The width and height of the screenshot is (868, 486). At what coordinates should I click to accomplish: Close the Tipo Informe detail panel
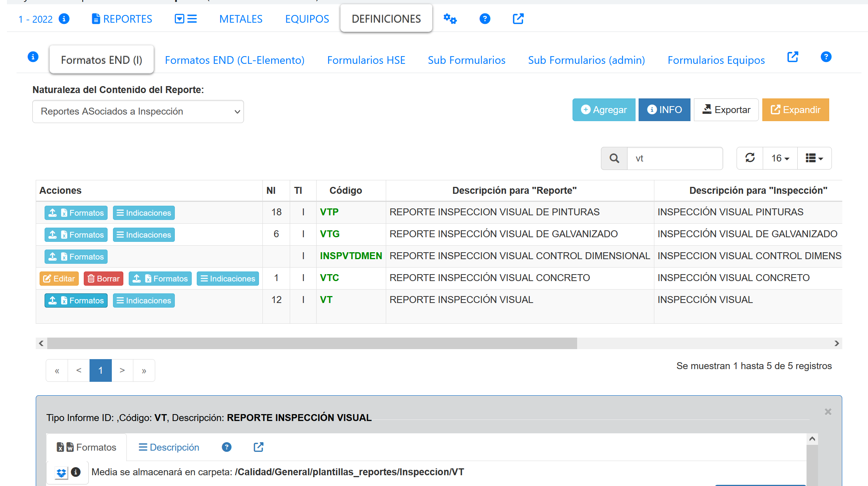click(x=828, y=412)
